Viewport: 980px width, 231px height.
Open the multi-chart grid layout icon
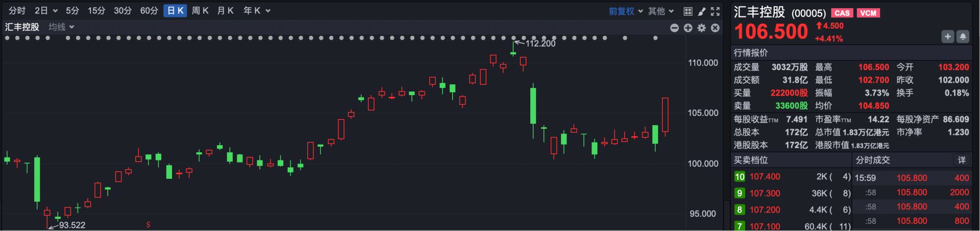pyautogui.click(x=688, y=11)
